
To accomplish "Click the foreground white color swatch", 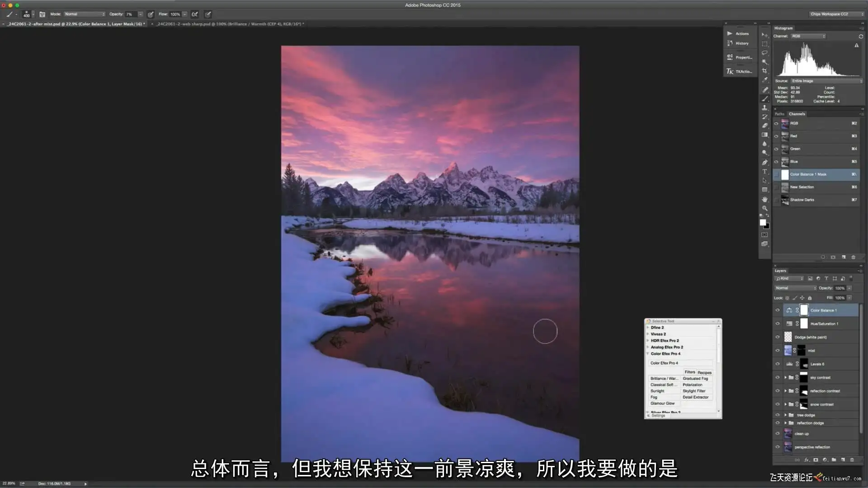I will [x=763, y=222].
